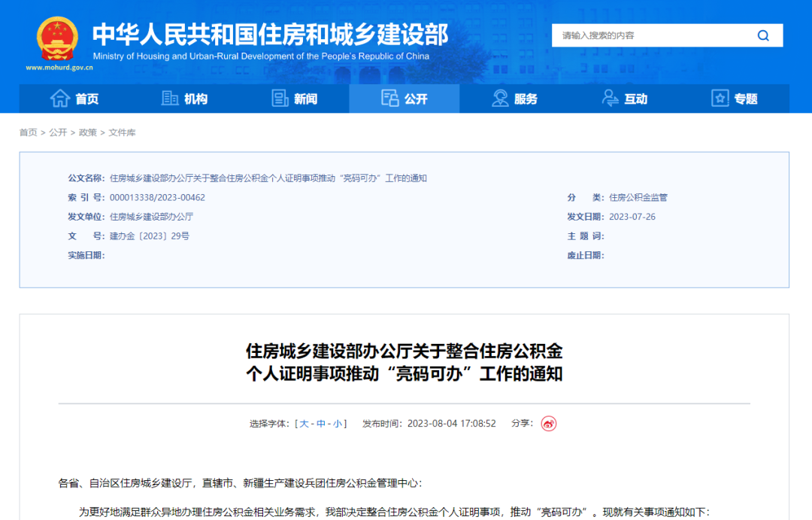Select medium font size 中
812x520 pixels.
coord(321,424)
